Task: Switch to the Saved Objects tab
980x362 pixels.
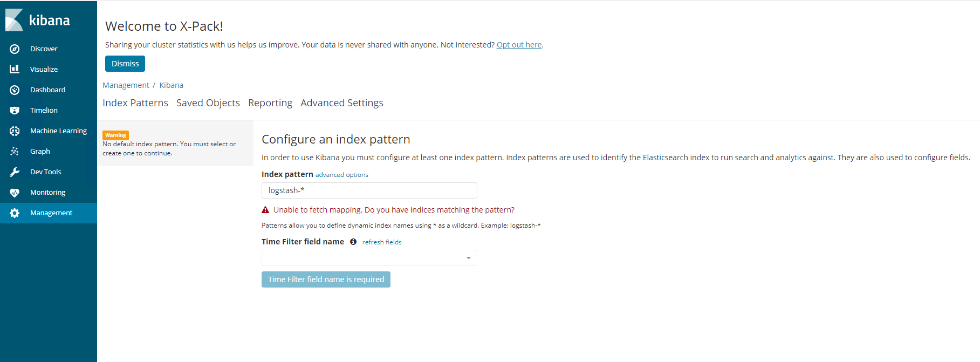Action: [208, 103]
